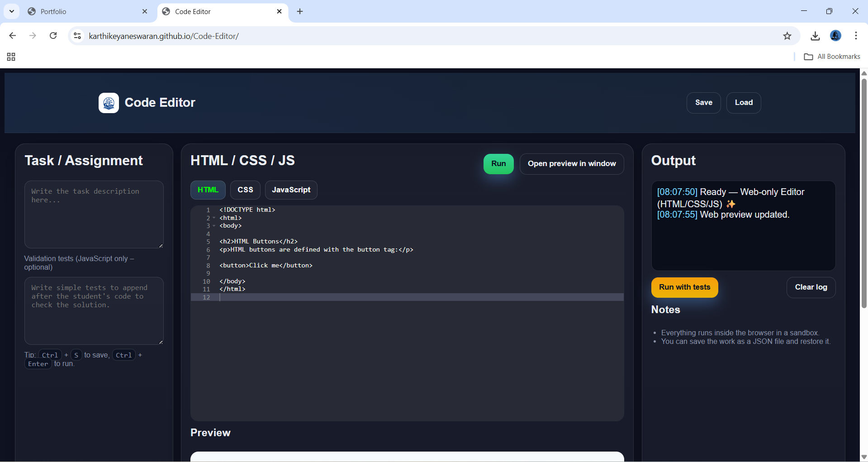
Task: Collapse the body tag fold on line 3
Action: [x=214, y=226]
